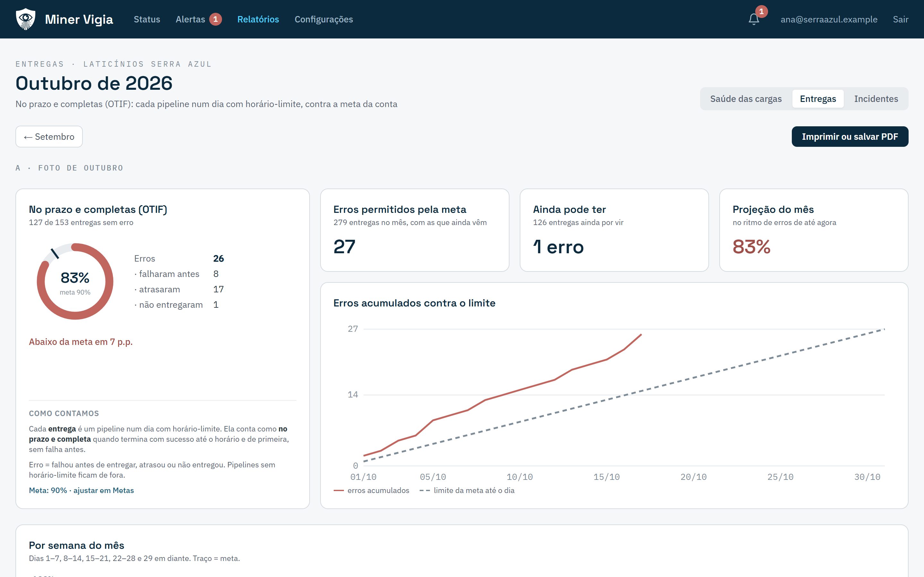The image size is (924, 577).
Task: Click the Projeção do mês 83% card
Action: point(813,230)
